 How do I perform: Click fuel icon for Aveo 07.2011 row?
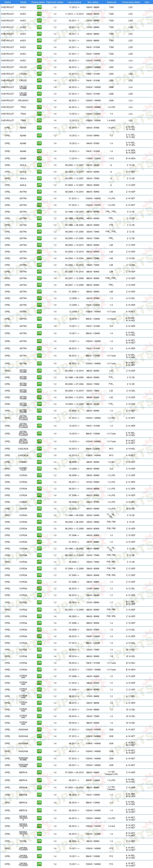(x=39, y=54)
